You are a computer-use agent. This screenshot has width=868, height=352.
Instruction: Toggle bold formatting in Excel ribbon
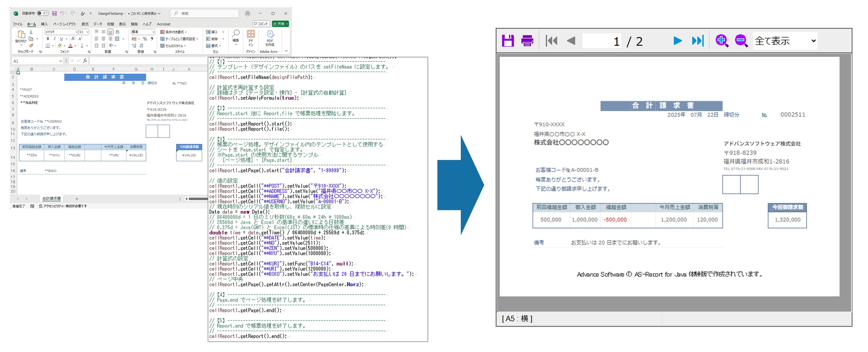click(47, 39)
